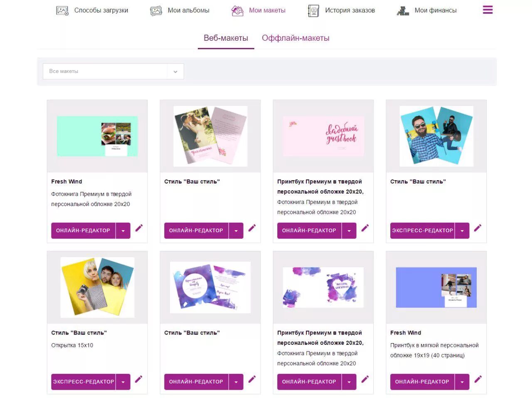Click the pencil icon on the Открытка 15x10 card

(139, 379)
